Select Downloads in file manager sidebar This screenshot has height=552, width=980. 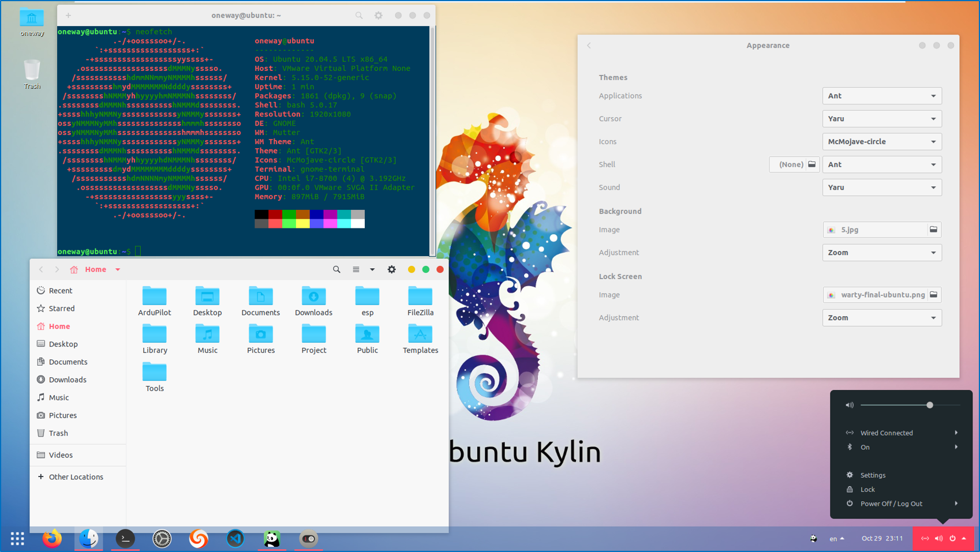78,380
